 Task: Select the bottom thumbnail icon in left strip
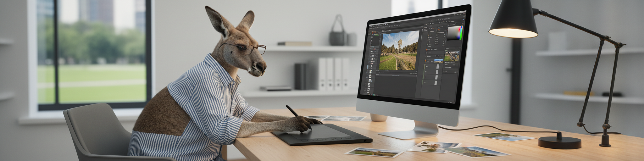pos(369,89)
